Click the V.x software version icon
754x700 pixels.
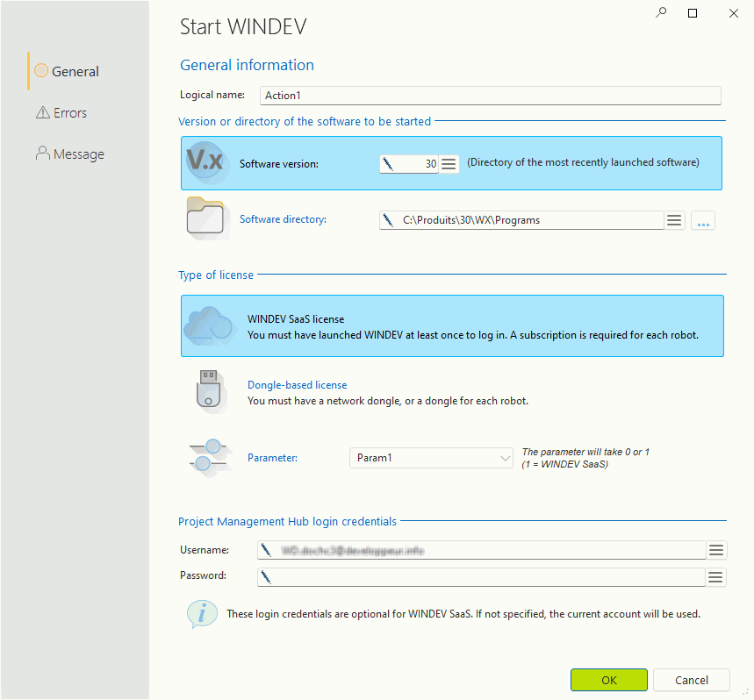[205, 162]
